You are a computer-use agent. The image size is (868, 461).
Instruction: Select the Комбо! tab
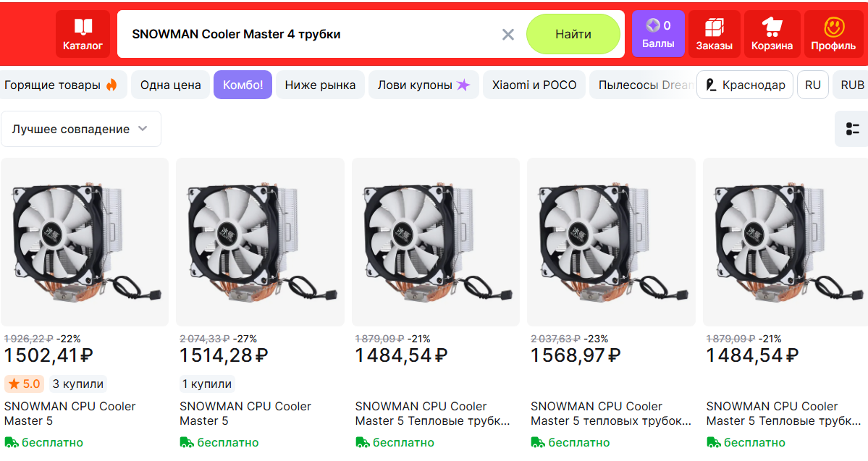coord(243,85)
